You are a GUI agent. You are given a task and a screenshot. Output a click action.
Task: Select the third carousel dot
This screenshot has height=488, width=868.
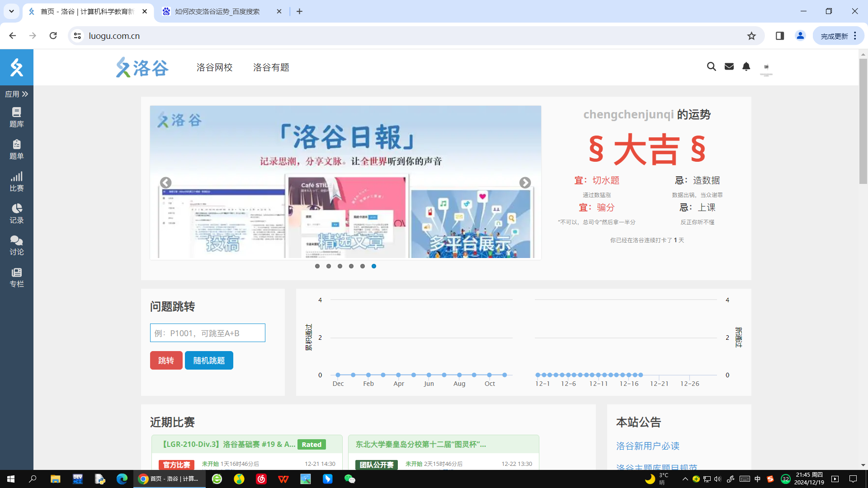click(x=340, y=266)
